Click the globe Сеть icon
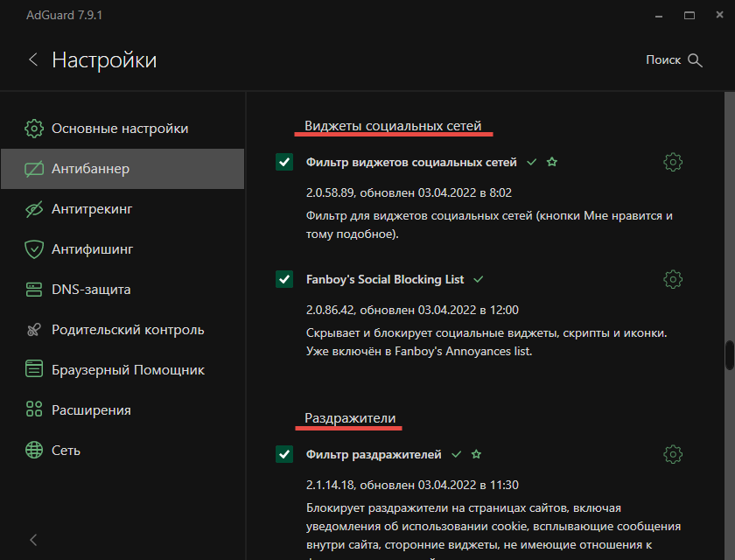The width and height of the screenshot is (735, 560). tap(34, 450)
